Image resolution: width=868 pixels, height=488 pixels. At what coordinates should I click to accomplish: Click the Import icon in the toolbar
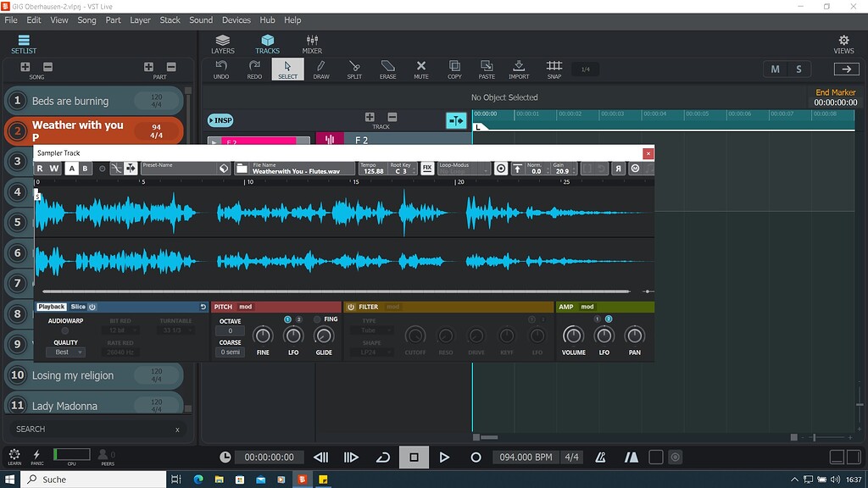(x=520, y=69)
